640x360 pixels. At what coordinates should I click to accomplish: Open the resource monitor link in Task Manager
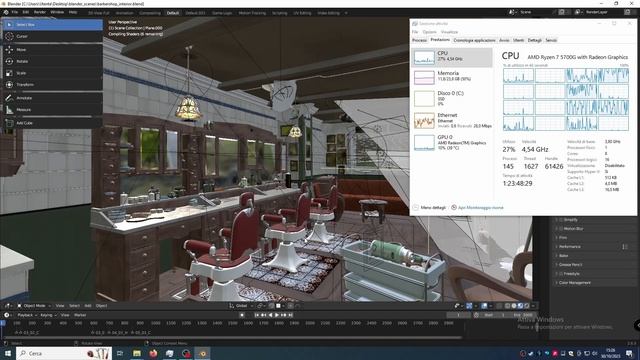[x=477, y=208]
